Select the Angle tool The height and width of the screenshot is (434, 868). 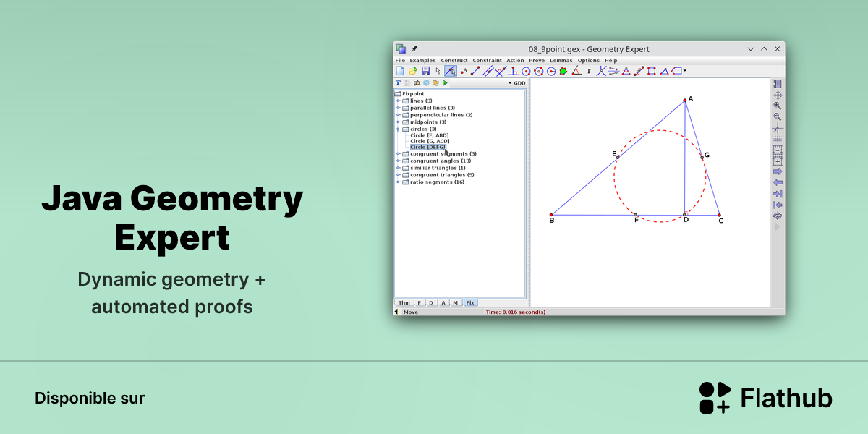pos(576,71)
